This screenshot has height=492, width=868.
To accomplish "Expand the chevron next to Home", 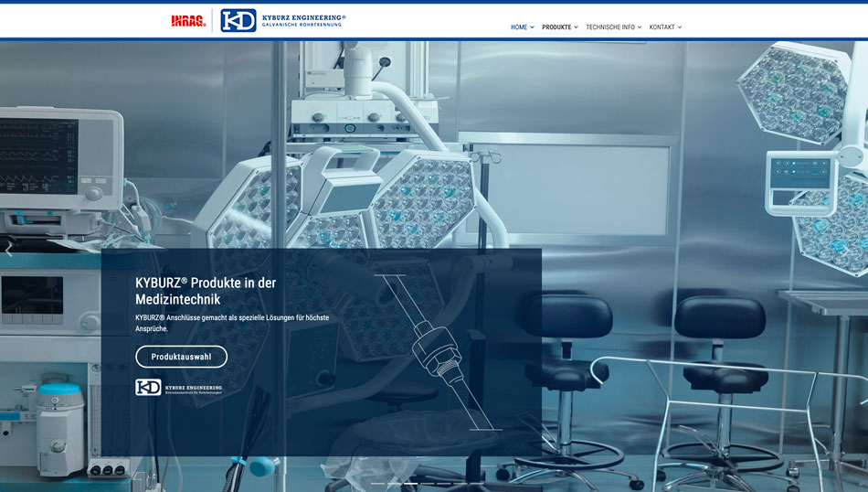I will 532,27.
